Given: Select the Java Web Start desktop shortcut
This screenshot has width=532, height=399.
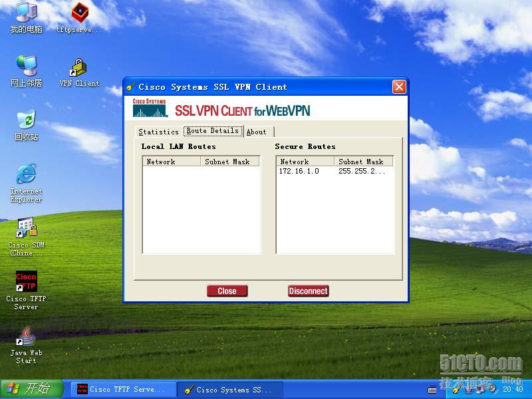Looking at the screenshot, I should (x=26, y=345).
